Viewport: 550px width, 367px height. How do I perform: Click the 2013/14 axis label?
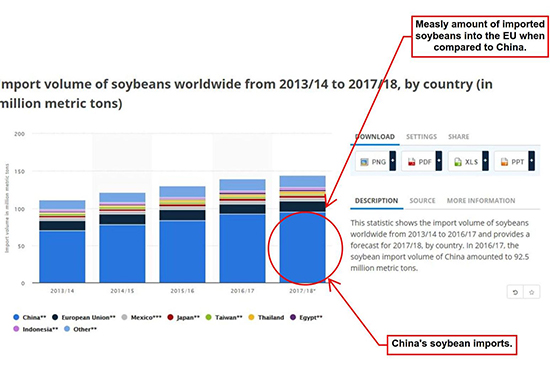pos(62,291)
